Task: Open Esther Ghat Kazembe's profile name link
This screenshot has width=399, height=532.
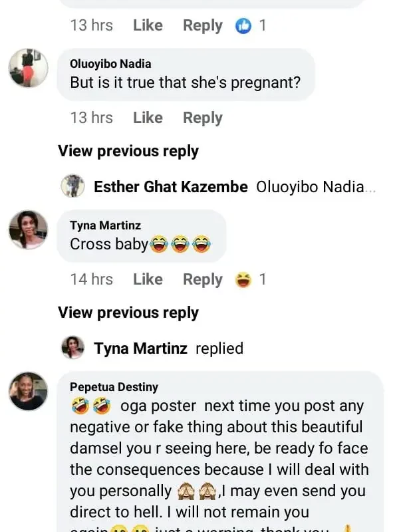Action: coord(170,187)
